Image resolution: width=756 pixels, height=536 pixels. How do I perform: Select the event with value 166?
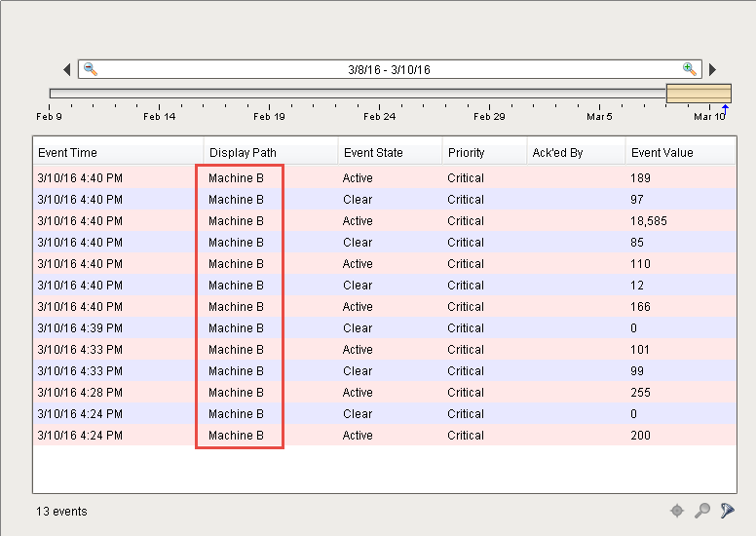(385, 307)
